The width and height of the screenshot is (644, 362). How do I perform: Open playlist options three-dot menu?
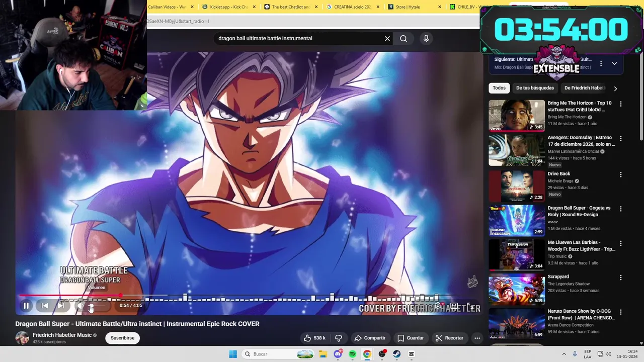point(601,63)
